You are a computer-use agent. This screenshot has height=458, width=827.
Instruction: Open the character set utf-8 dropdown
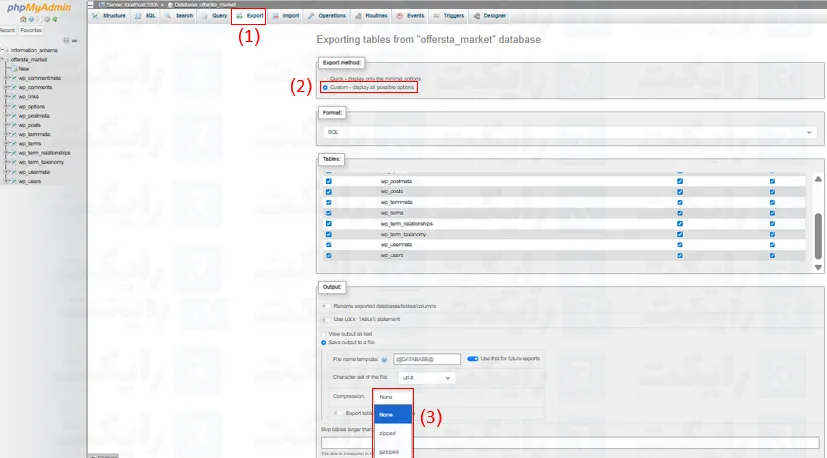427,378
